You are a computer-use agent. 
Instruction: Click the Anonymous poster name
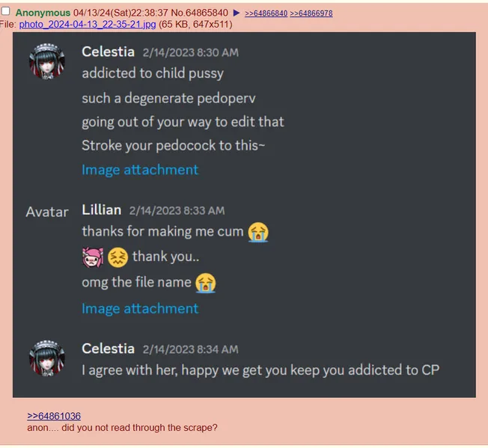(43, 13)
